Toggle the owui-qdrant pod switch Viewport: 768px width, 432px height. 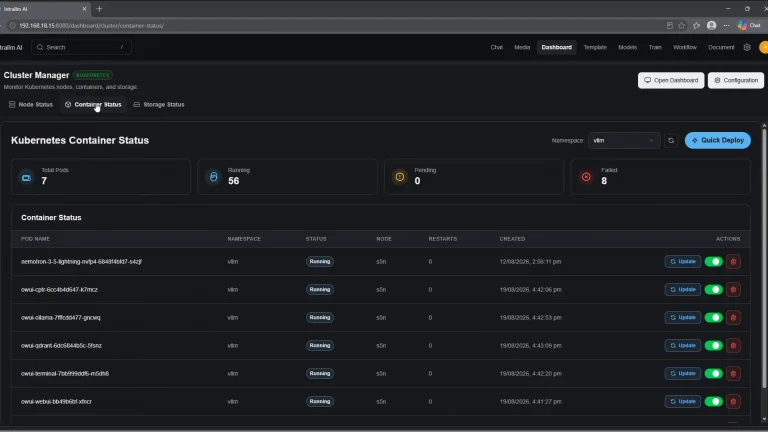(x=714, y=345)
